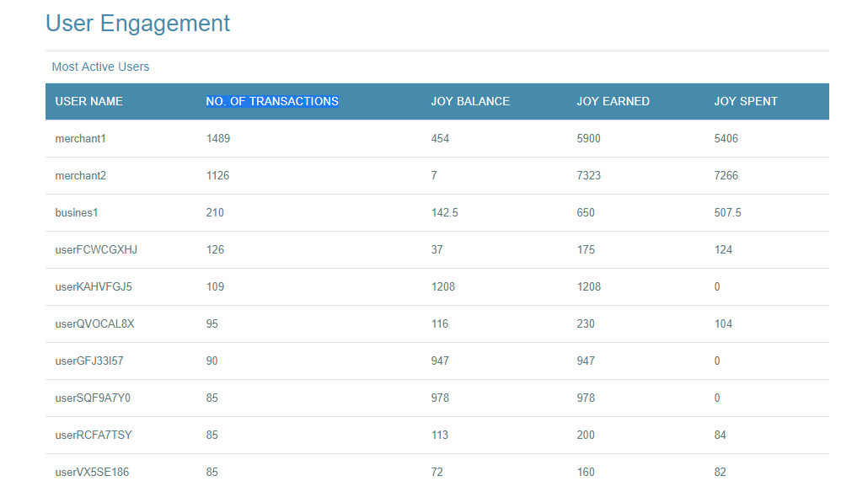Click user userVX5SE186 in the table
Viewport: 868px width, 497px height.
tap(92, 472)
